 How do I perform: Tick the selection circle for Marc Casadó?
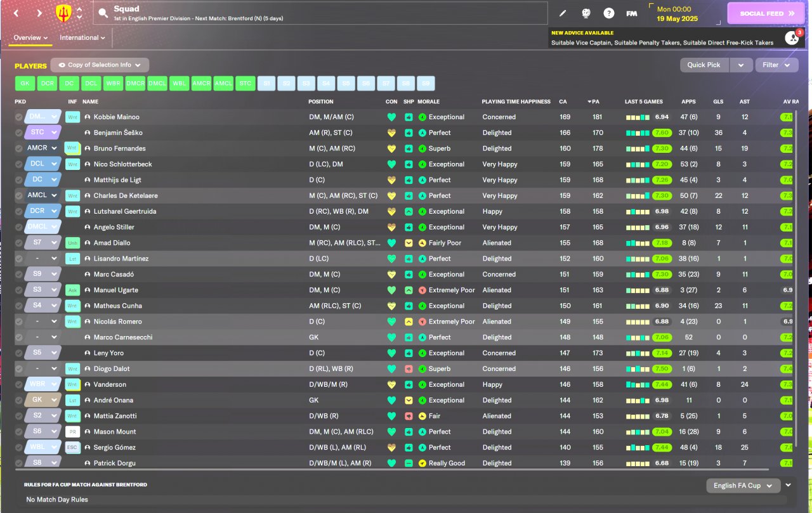point(19,275)
